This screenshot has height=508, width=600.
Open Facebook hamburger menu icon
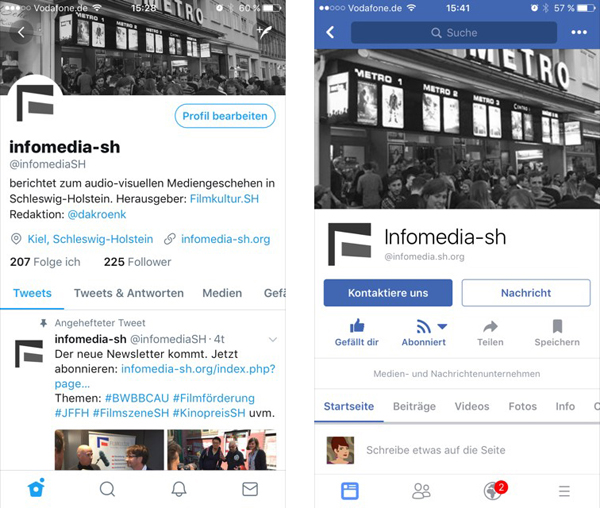click(x=564, y=491)
